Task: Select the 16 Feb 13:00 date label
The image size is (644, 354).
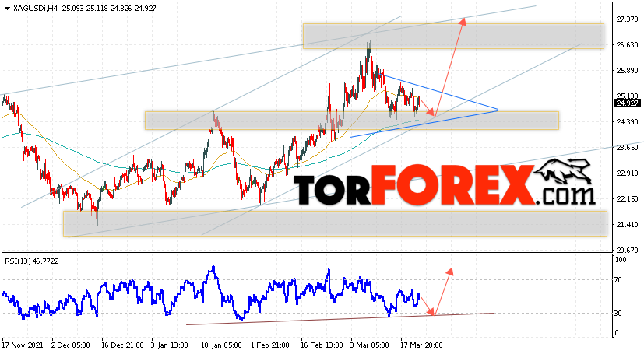Action: point(322,345)
